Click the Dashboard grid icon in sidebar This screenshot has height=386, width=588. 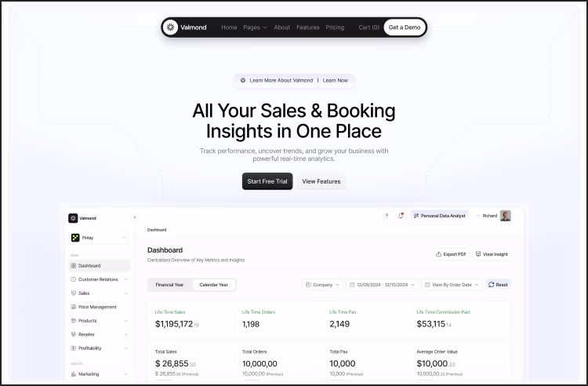[x=74, y=266]
